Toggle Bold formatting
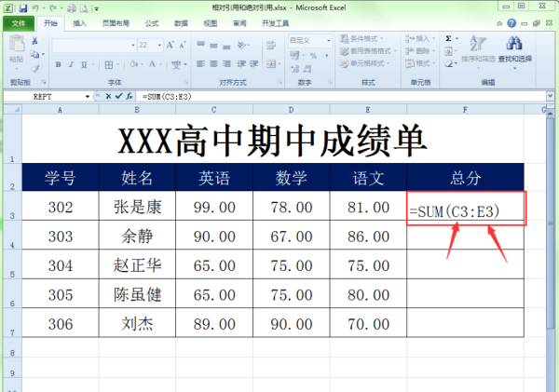This screenshot has height=392, width=559. click(x=58, y=64)
